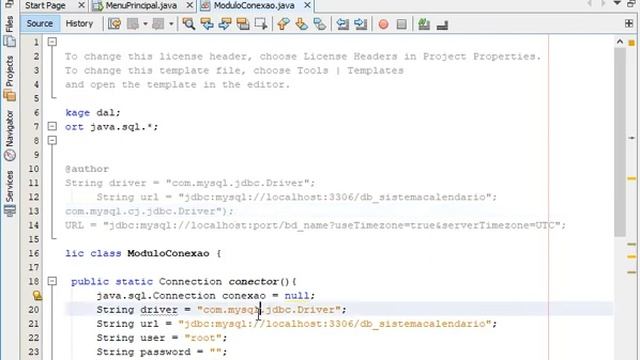
Task: Click the error stripe status marker at top
Action: point(631,43)
